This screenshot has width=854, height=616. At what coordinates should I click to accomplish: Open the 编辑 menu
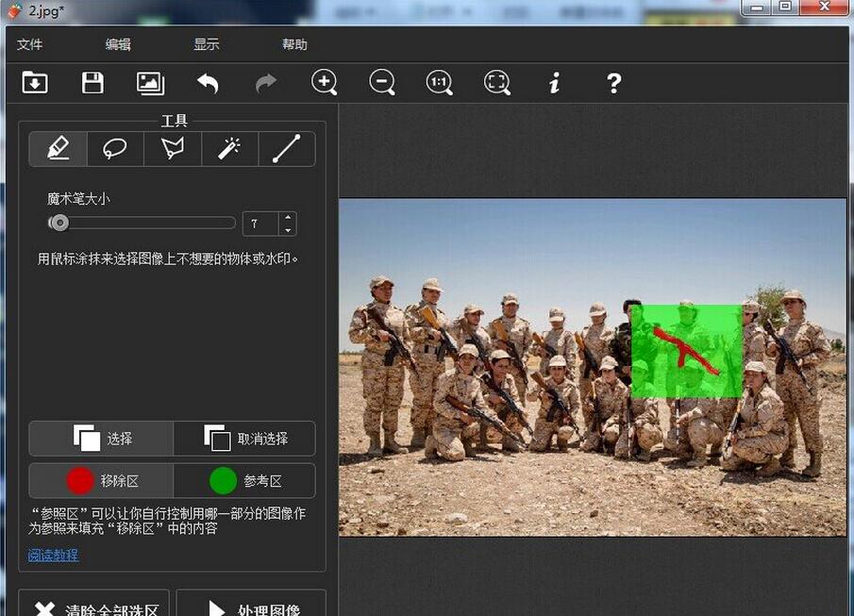[x=118, y=44]
